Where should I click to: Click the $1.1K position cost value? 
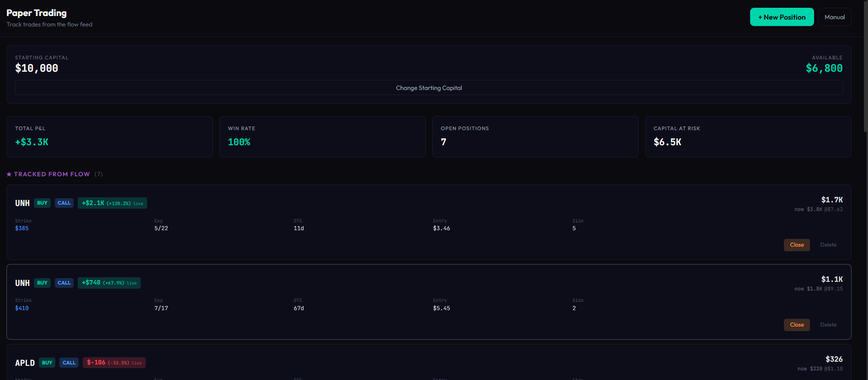point(832,279)
